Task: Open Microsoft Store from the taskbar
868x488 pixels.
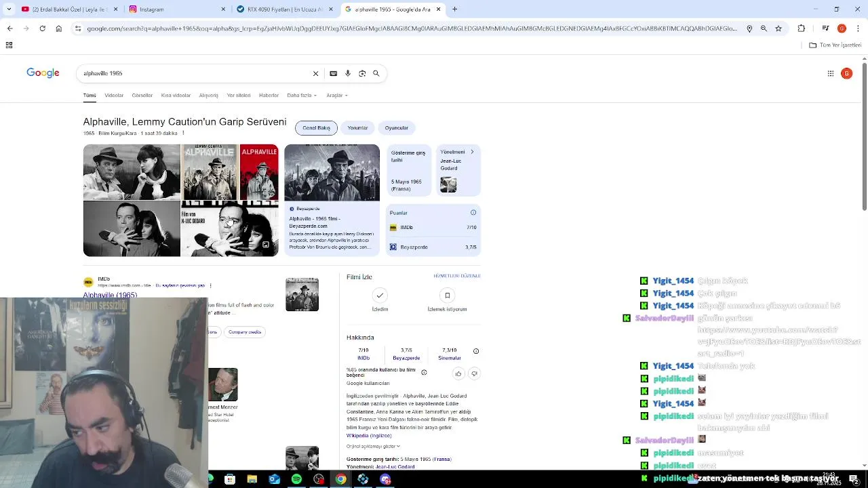Action: click(230, 479)
